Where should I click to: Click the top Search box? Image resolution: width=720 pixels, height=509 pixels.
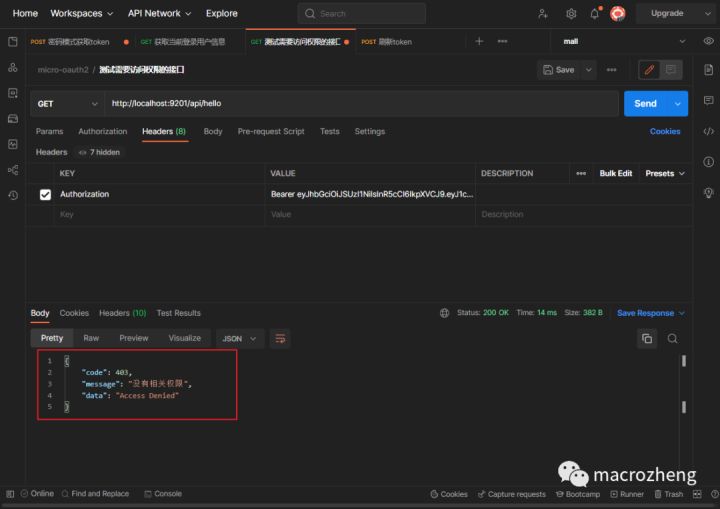click(x=362, y=14)
